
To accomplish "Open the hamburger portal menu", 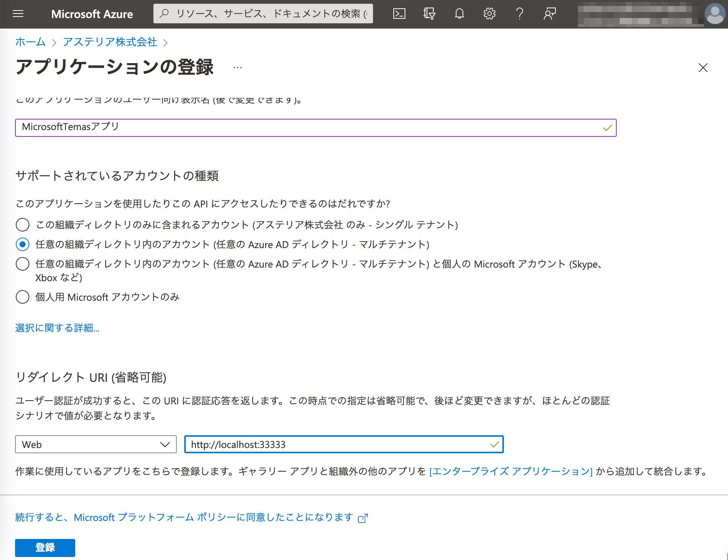I will click(x=18, y=14).
